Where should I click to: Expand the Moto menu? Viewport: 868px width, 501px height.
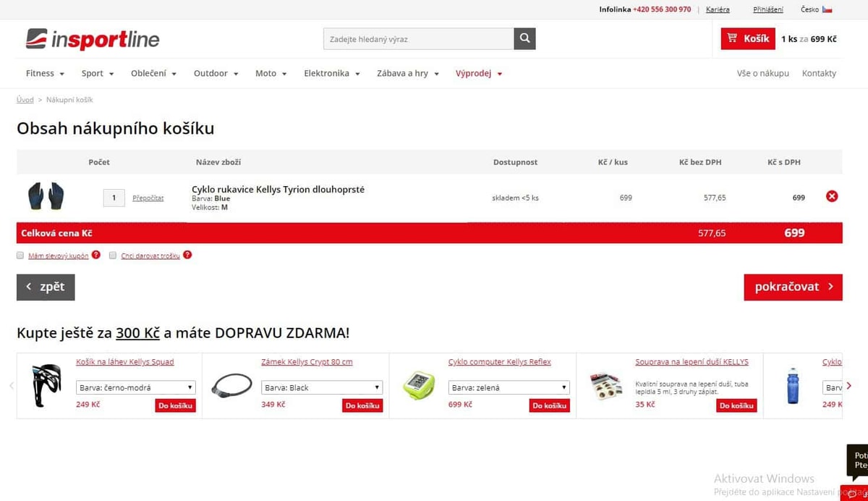tap(271, 73)
